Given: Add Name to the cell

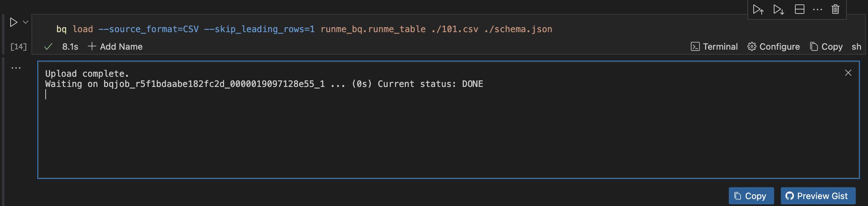Looking at the screenshot, I should (115, 47).
